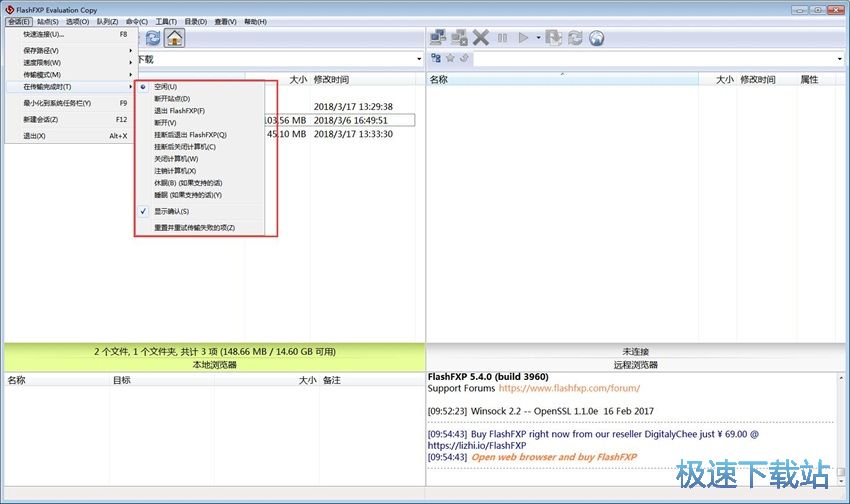850x504 pixels.
Task: Expand the 速度限制(W) submenu
Action: [70, 62]
